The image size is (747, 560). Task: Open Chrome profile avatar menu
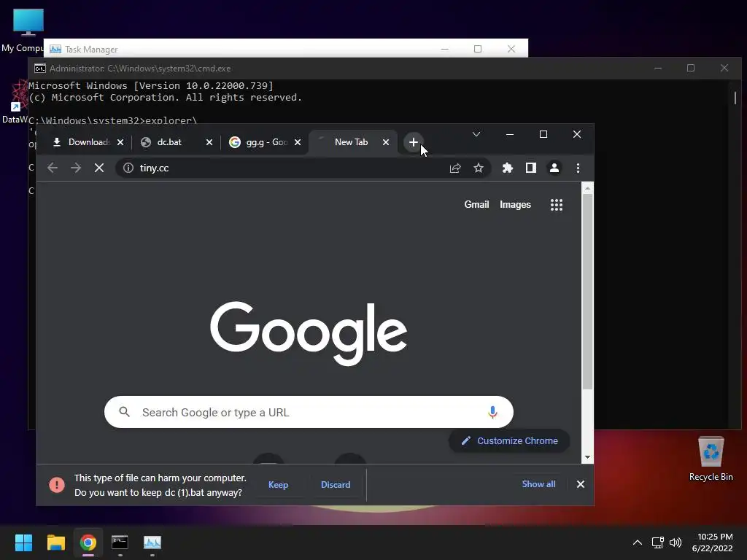[x=554, y=168]
